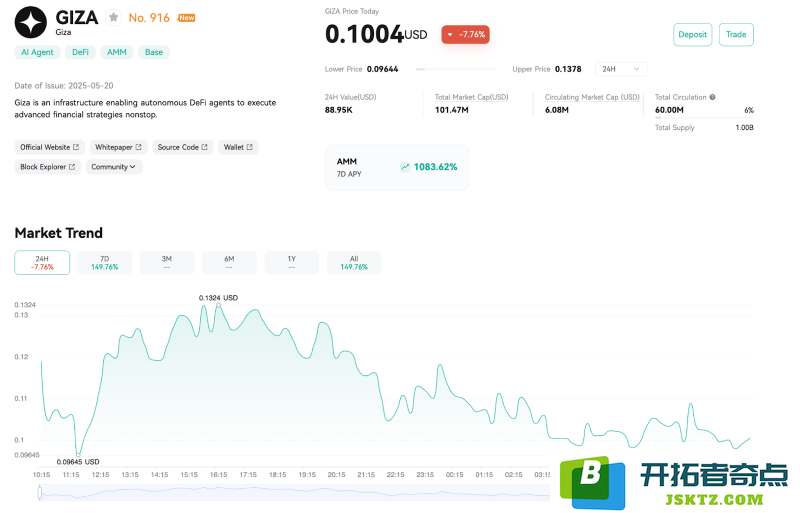Click the 0.12 price axis label
This screenshot has height=513, width=800.
click(x=21, y=357)
